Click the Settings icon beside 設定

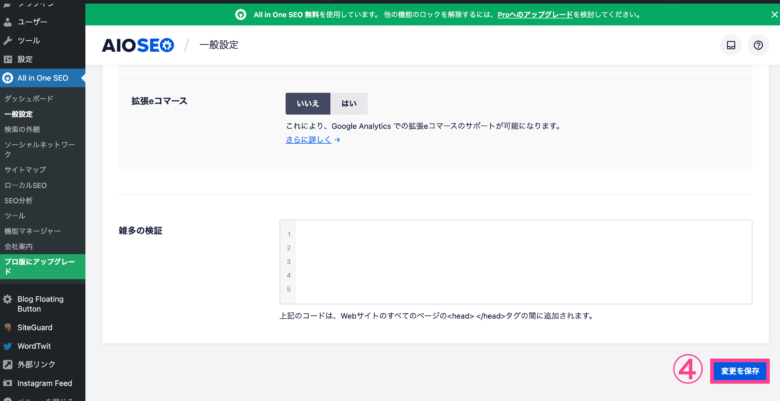pos(7,59)
